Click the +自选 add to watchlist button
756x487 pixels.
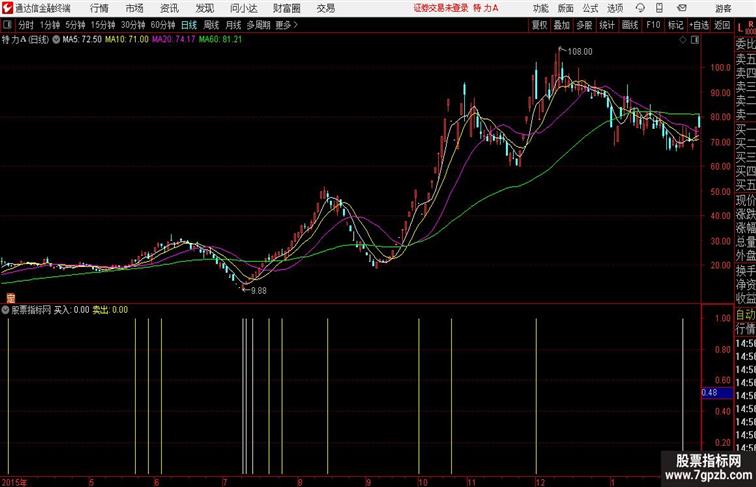699,25
